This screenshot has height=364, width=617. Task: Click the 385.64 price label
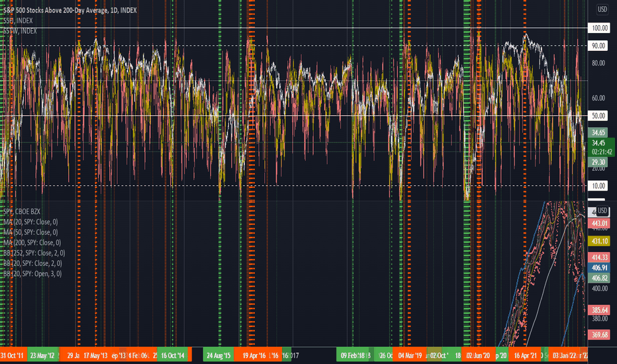click(x=599, y=310)
